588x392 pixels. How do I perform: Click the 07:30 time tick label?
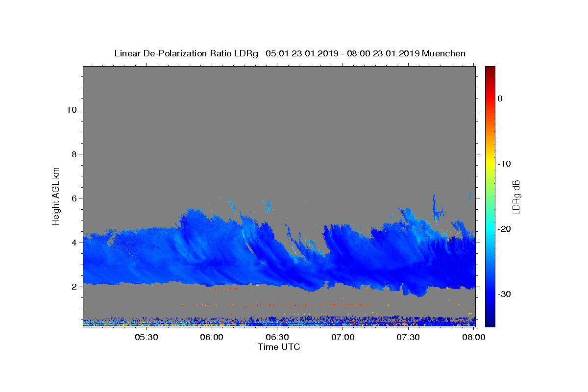[x=408, y=338]
